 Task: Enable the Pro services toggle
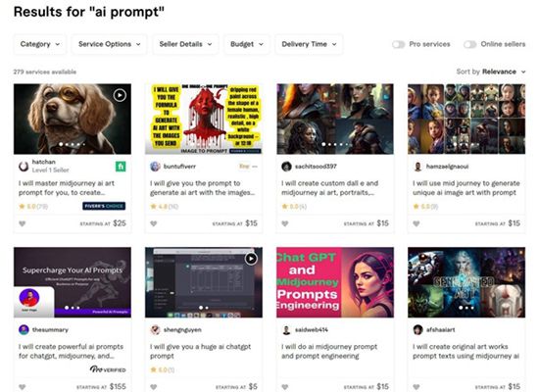[x=399, y=44]
